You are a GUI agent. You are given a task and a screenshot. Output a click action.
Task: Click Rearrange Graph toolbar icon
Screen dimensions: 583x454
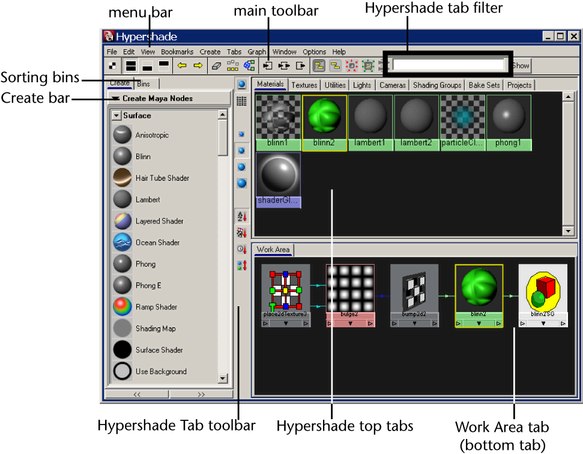[233, 66]
